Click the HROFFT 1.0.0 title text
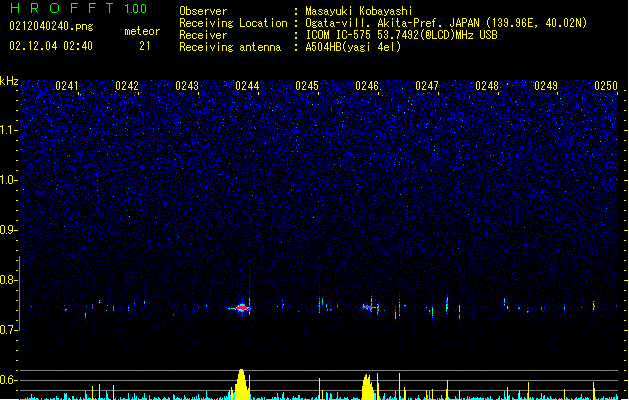Viewport: 629px width, 400px height. click(x=78, y=8)
